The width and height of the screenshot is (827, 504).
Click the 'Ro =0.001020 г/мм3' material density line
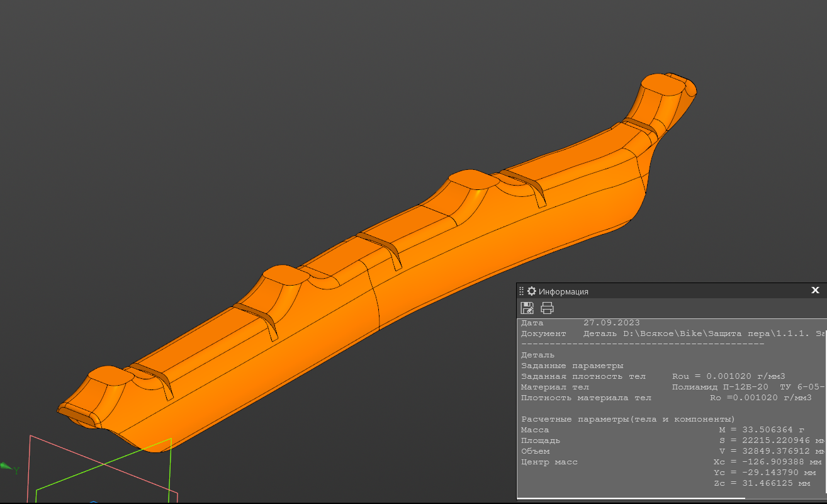(x=760, y=398)
